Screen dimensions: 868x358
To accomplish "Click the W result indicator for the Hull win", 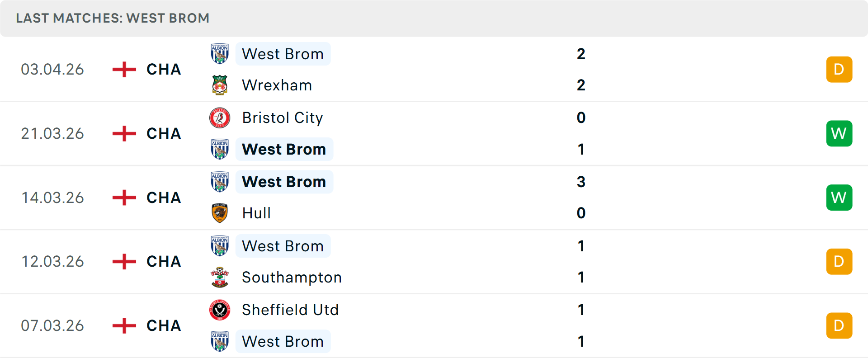I will tap(839, 198).
